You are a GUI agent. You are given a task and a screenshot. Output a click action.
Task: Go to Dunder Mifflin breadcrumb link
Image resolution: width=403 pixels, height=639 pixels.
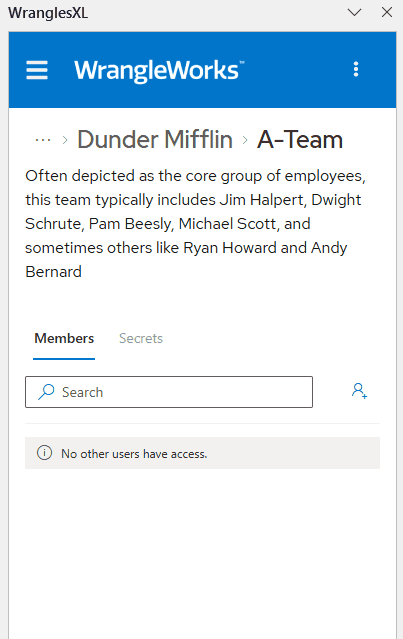point(155,140)
